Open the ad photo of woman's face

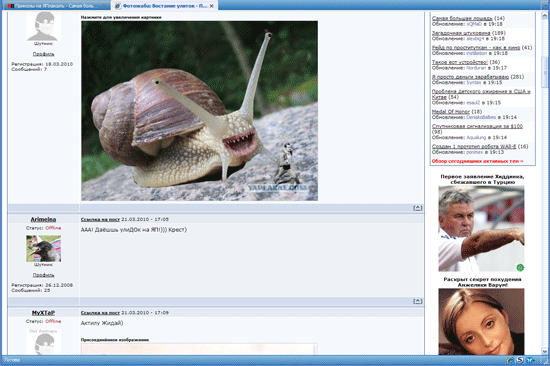pyautogui.click(x=481, y=321)
